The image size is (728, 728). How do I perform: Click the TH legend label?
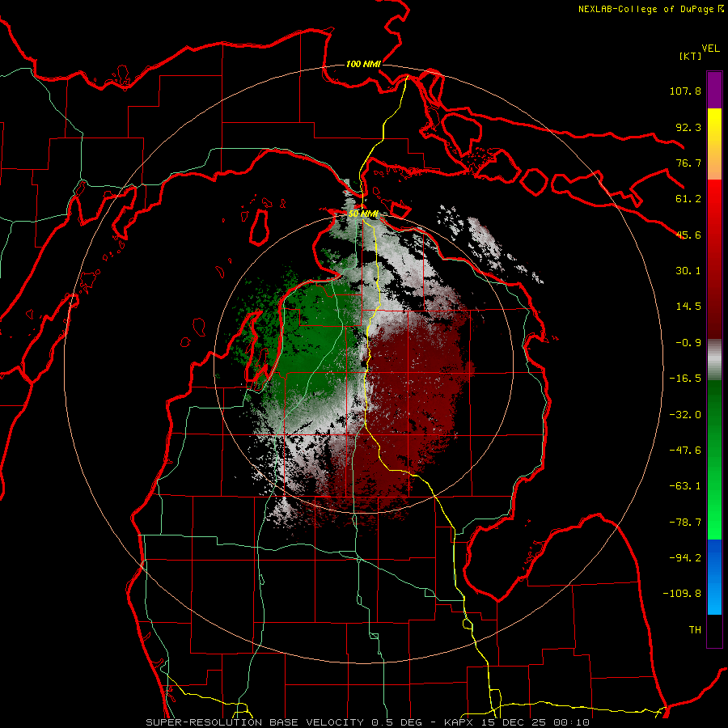695,630
